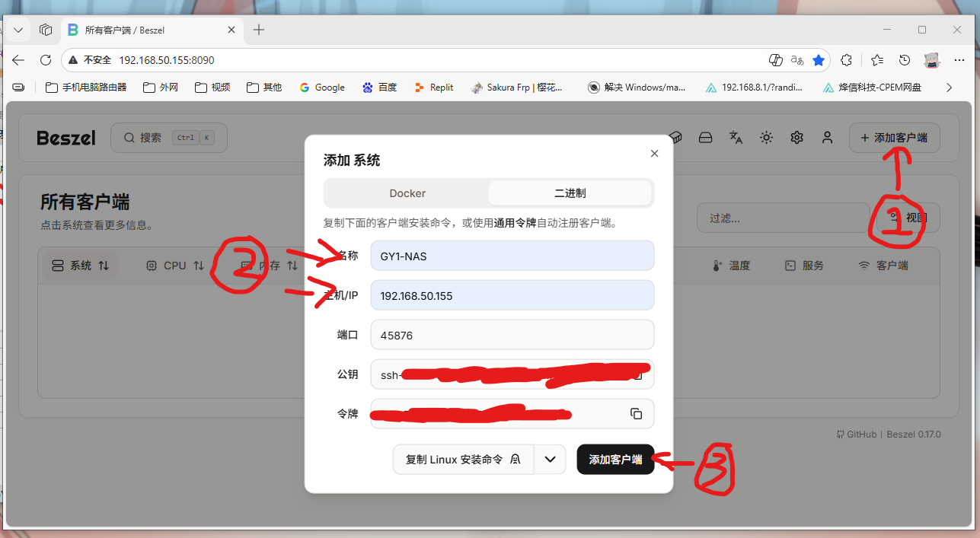Open the settings gear in the Beszel header
This screenshot has width=980, height=538.
click(796, 138)
